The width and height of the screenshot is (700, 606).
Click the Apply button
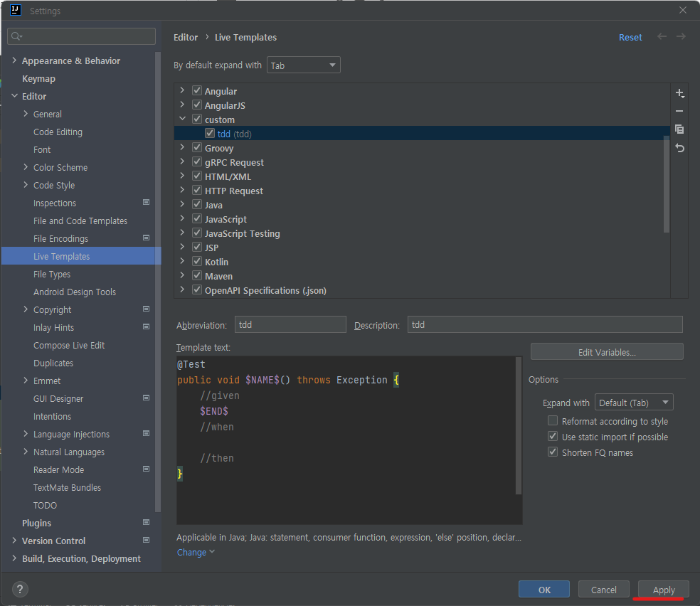(x=664, y=590)
